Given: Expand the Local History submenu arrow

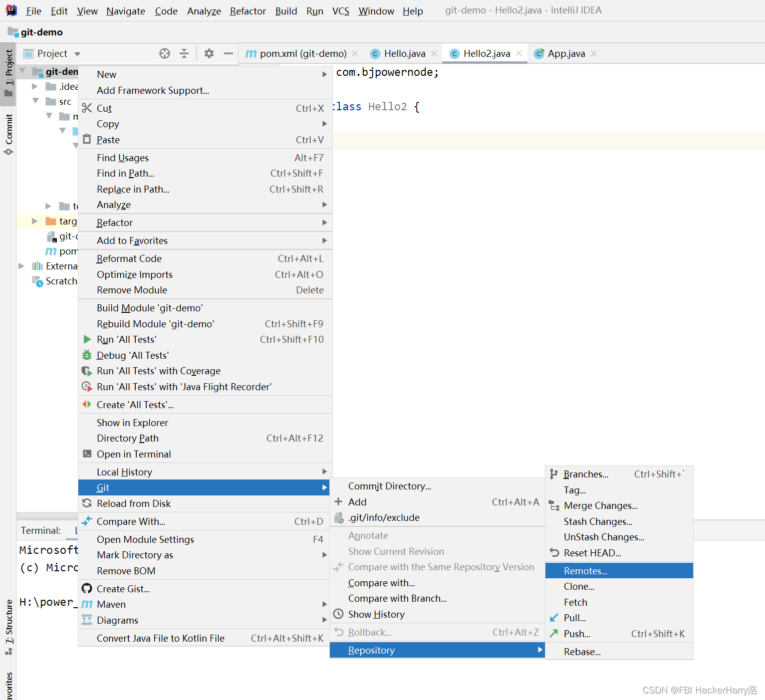Looking at the screenshot, I should [x=324, y=471].
